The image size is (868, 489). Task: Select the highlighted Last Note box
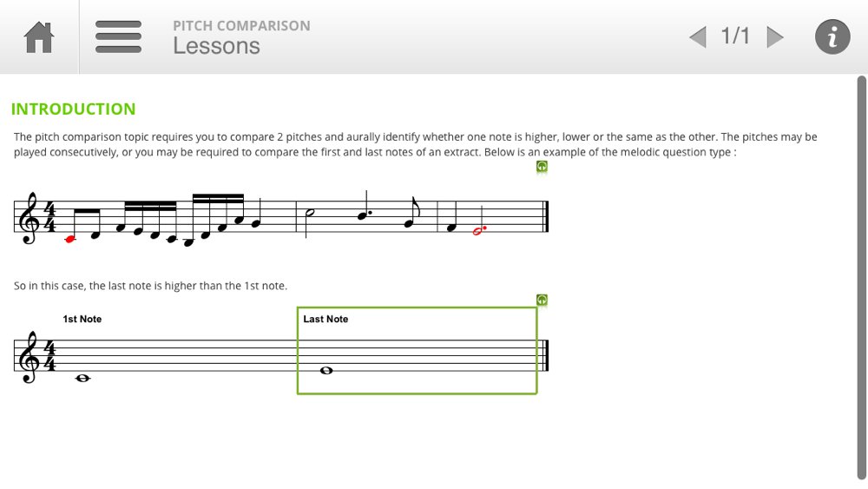coord(417,351)
